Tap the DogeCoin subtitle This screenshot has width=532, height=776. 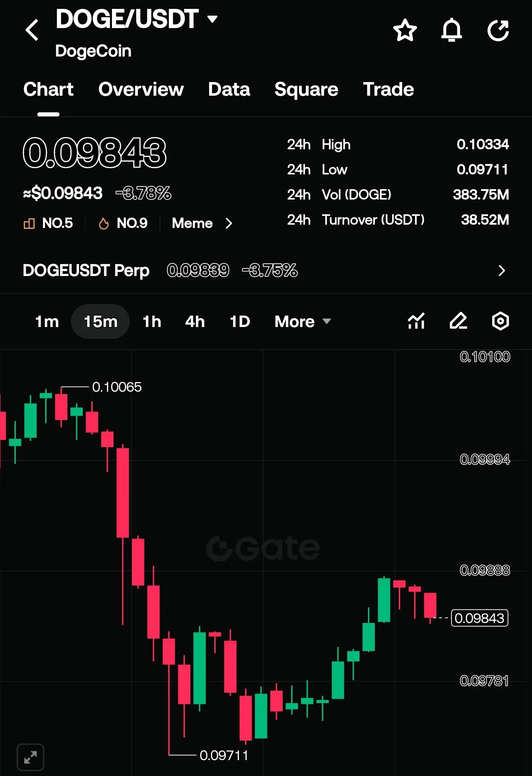click(x=93, y=51)
